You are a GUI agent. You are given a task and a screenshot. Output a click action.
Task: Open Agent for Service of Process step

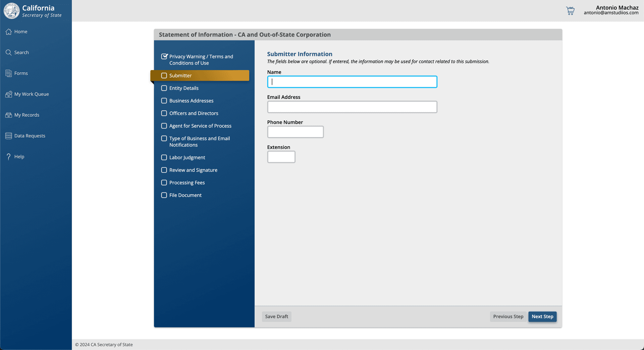pos(200,126)
